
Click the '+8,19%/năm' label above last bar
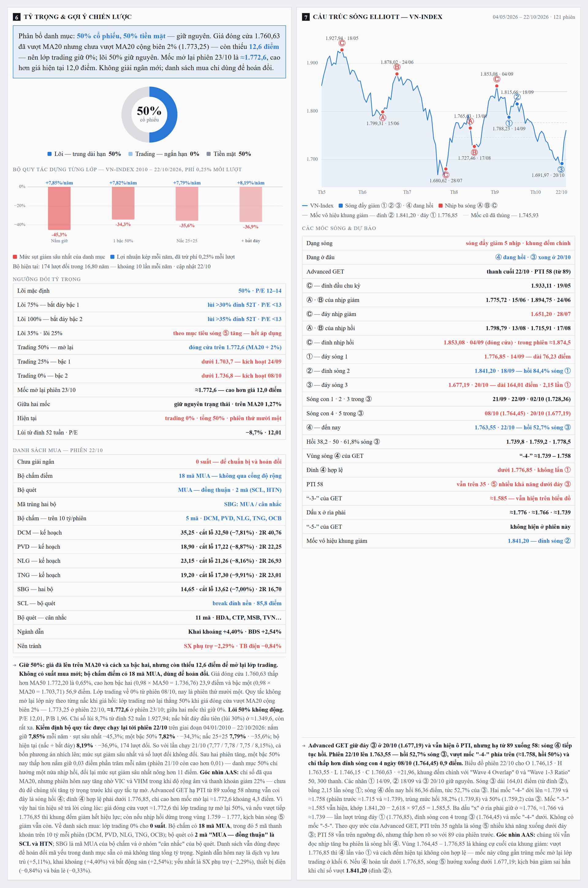(x=251, y=183)
